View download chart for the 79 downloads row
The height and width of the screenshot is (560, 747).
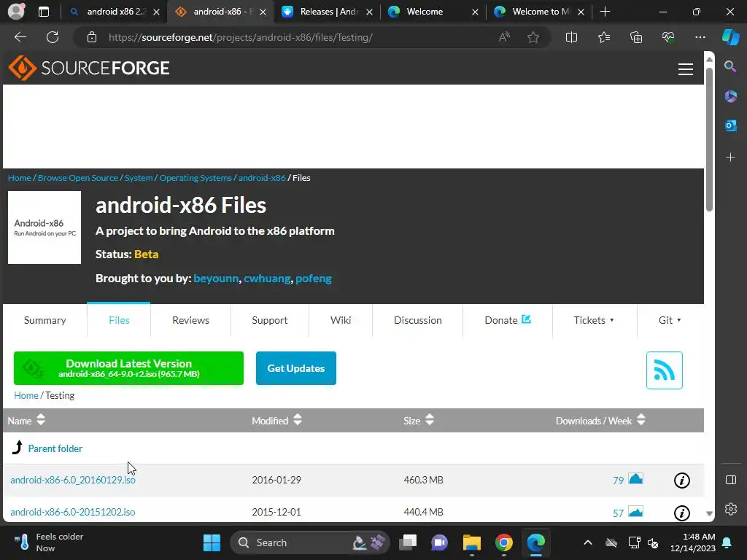635,478
